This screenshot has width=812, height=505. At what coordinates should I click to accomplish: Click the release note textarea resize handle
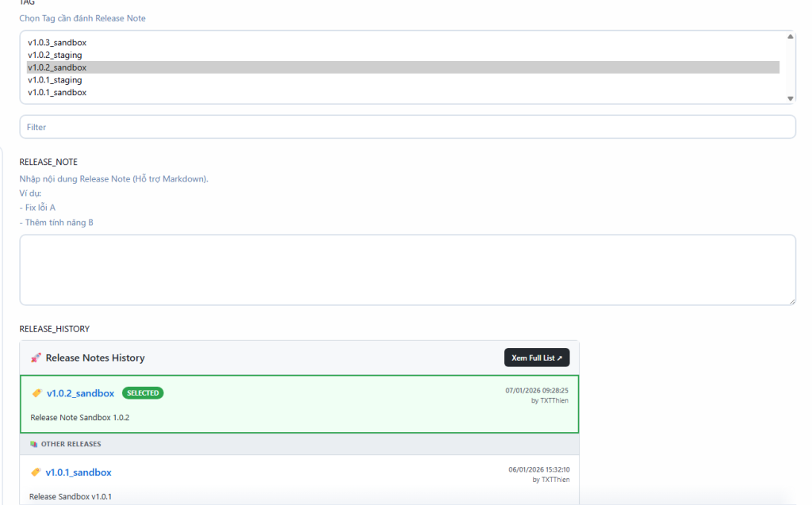tap(791, 300)
